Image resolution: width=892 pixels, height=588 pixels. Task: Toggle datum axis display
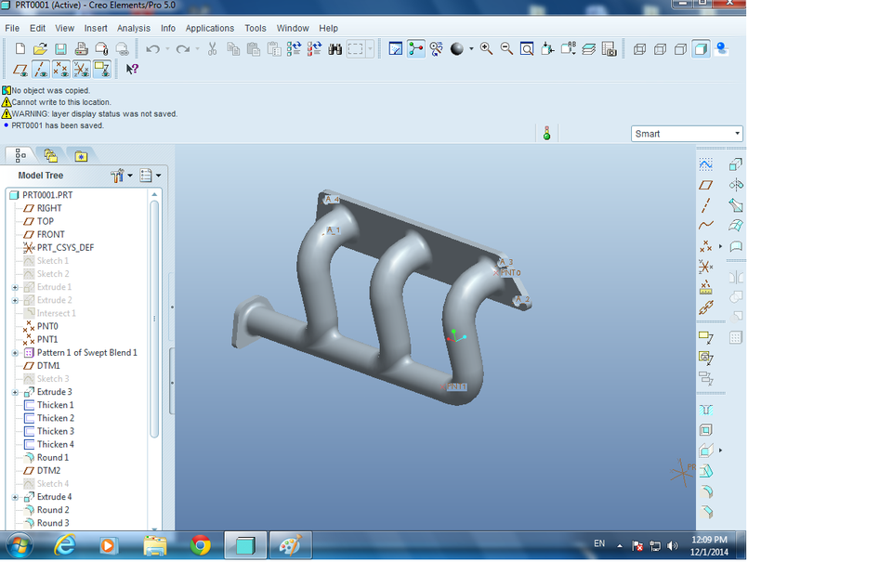tap(39, 68)
